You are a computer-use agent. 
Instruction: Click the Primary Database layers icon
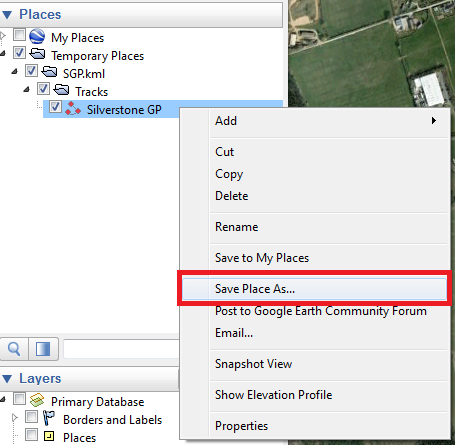point(37,400)
